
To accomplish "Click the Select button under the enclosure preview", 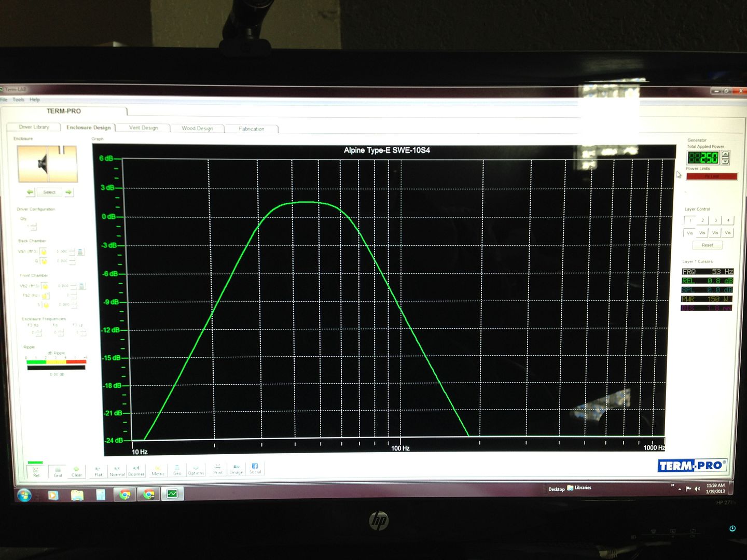I will 49,192.
